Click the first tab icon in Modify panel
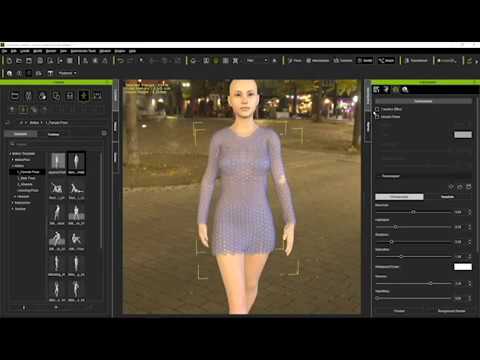This screenshot has height=360, width=480. 377,89
